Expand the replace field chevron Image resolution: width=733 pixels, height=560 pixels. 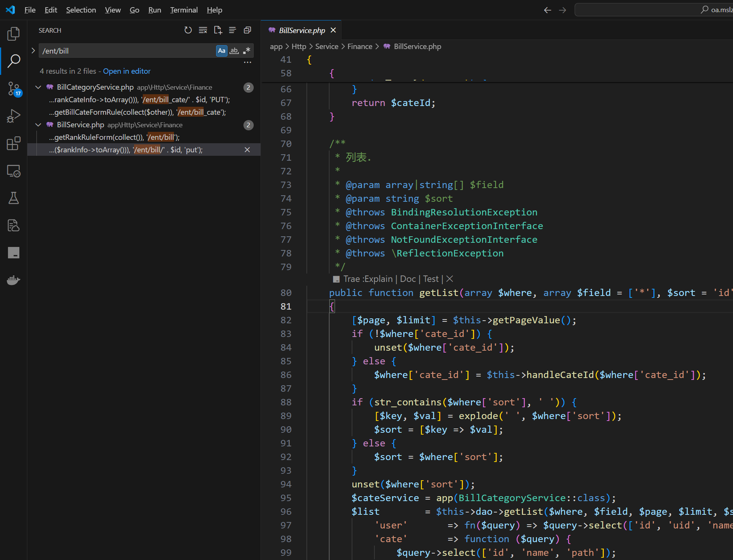pyautogui.click(x=33, y=51)
